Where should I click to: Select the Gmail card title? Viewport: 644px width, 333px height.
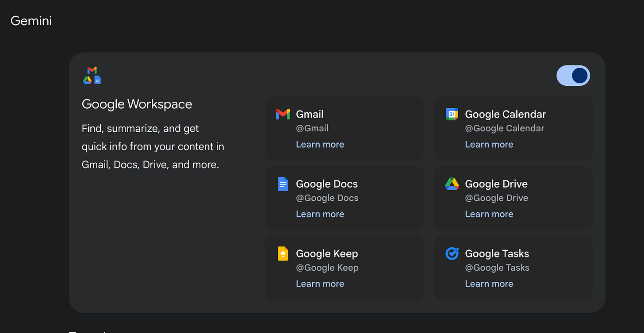point(310,114)
